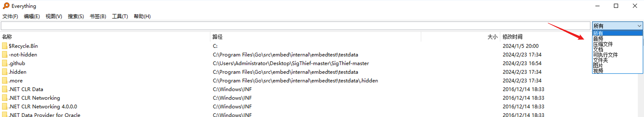The width and height of the screenshot is (644, 117).
Task: Click the folder icon beside $Recycle.Bin
Action: [x=5, y=46]
